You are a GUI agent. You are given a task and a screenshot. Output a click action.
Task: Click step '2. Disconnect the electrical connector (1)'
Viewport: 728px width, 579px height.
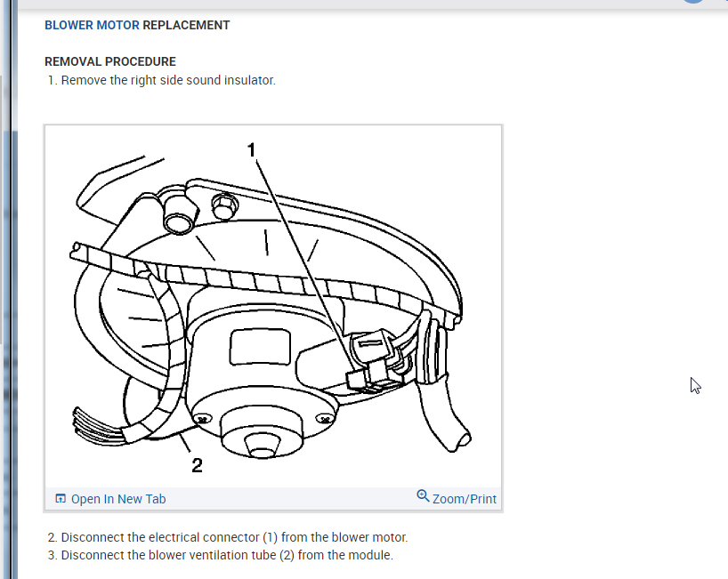pos(228,537)
